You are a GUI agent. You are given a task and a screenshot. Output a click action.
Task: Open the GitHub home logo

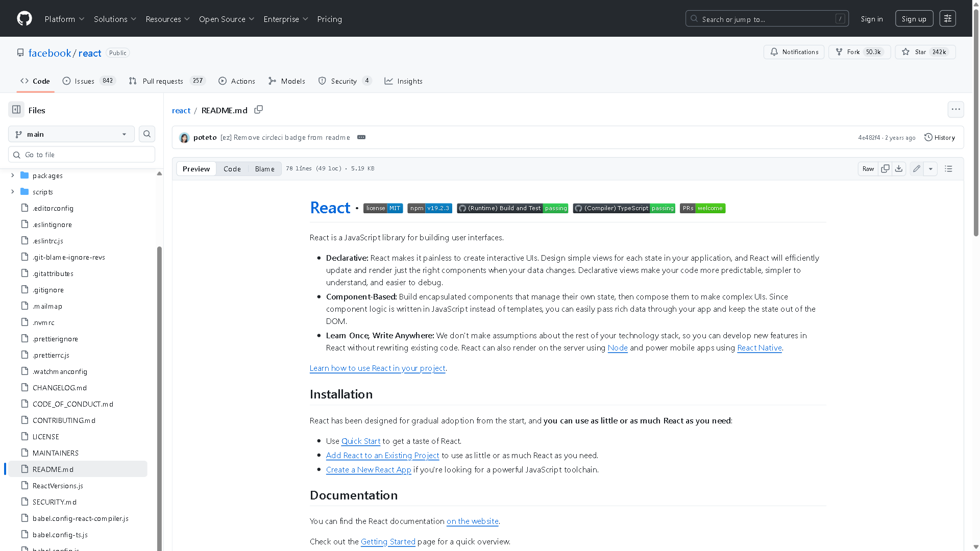(24, 18)
